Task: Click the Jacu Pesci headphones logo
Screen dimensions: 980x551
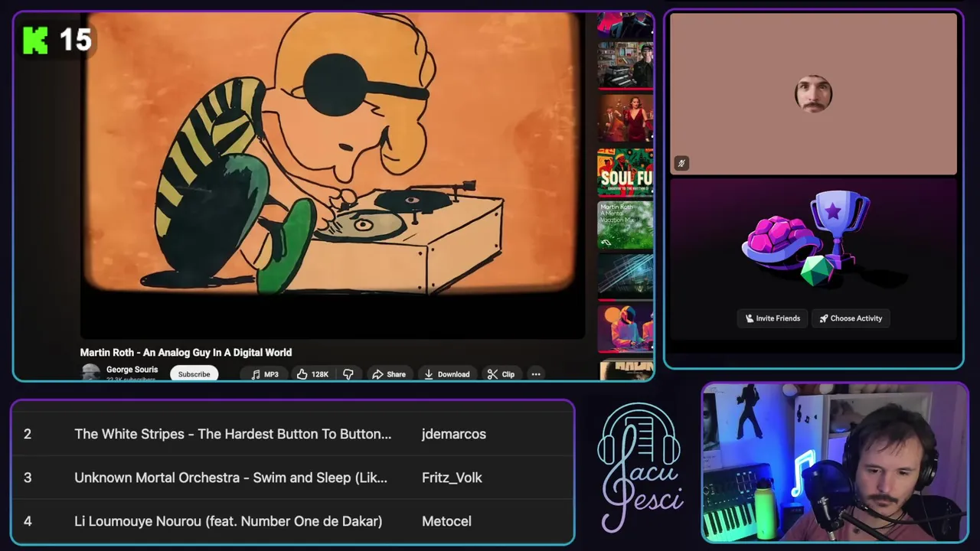Action: click(639, 468)
